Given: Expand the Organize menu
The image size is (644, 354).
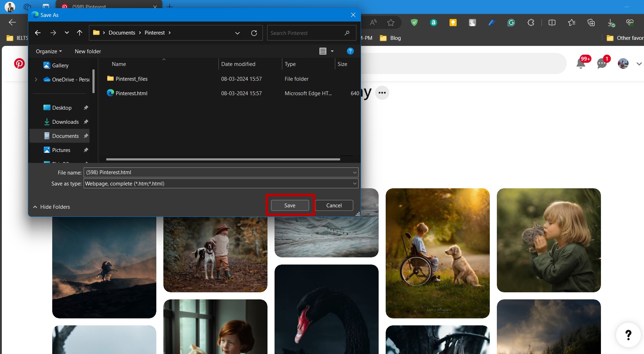Looking at the screenshot, I should (49, 51).
